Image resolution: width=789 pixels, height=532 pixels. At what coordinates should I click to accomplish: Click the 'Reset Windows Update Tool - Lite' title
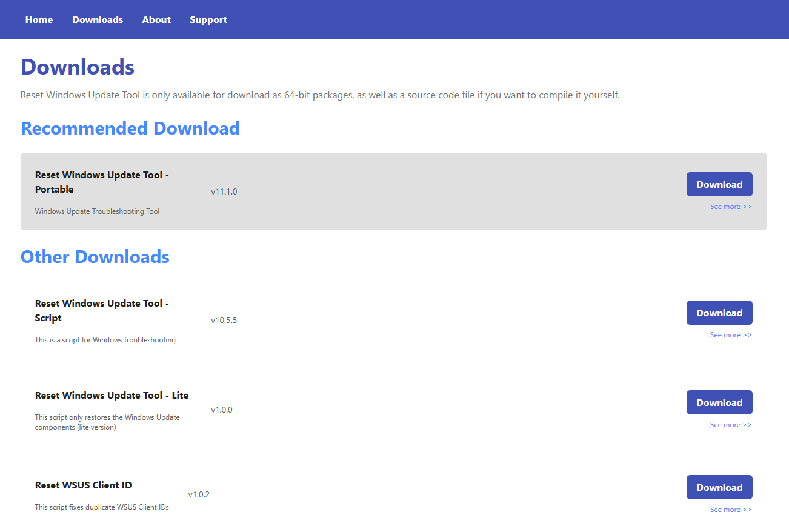pos(112,395)
